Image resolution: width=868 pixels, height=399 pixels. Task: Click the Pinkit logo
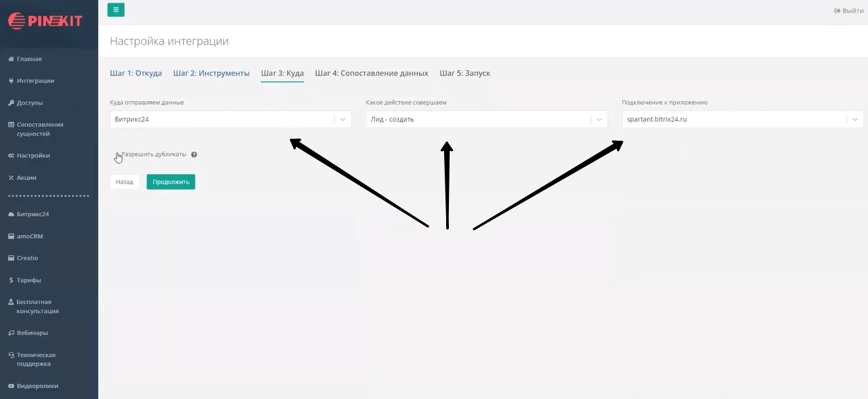(45, 21)
